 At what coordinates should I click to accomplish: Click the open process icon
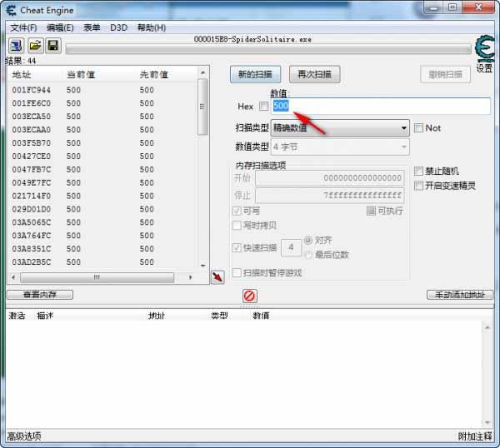click(16, 45)
